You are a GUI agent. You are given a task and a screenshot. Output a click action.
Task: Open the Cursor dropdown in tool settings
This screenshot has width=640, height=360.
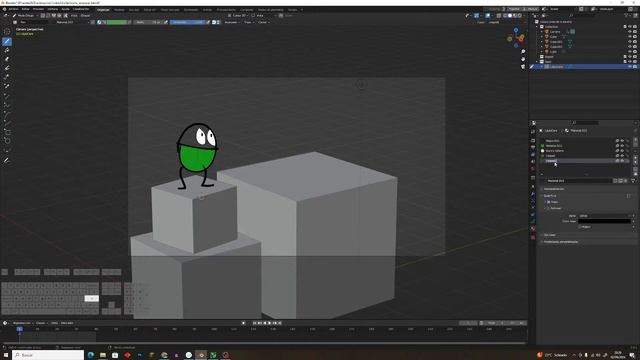pyautogui.click(x=263, y=22)
